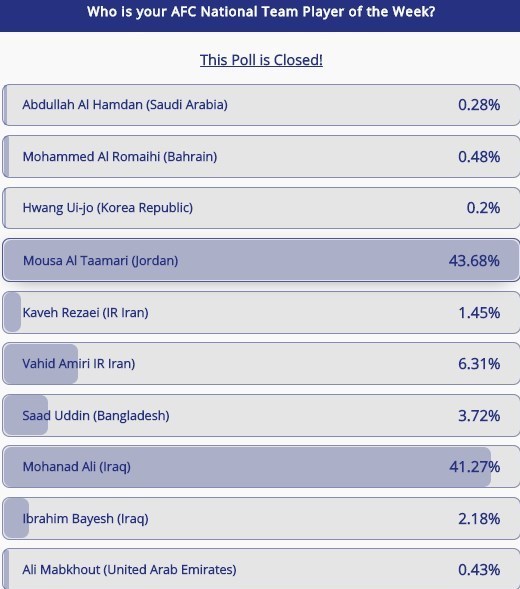
Task: Click the 0.2% result for Hwang Ui-jo
Action: pos(483,208)
